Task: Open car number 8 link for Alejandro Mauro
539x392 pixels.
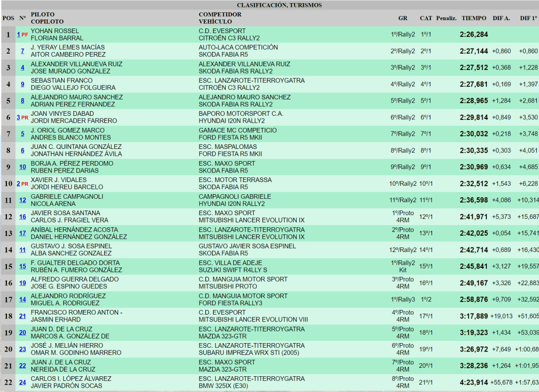Action: click(23, 100)
